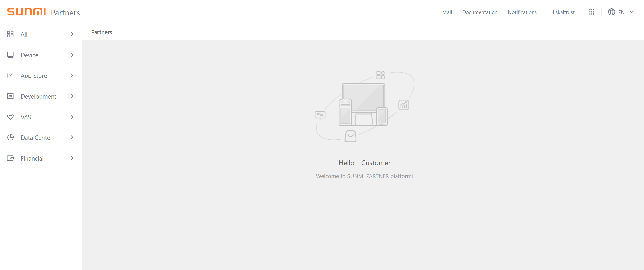The image size is (644, 270).
Task: Expand the Device sidebar section
Action: click(72, 55)
